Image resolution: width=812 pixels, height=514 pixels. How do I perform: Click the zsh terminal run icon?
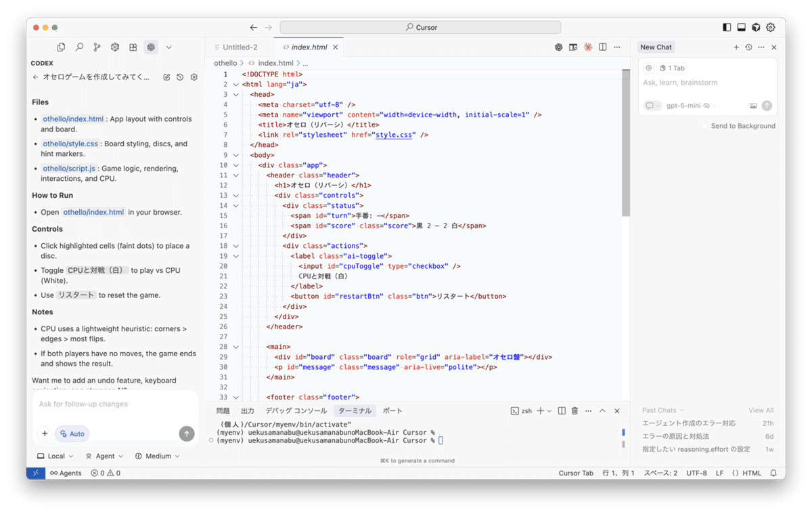click(x=515, y=410)
